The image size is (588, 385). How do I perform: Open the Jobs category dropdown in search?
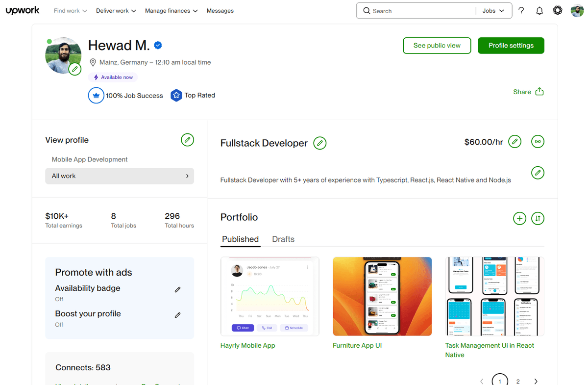click(x=493, y=10)
